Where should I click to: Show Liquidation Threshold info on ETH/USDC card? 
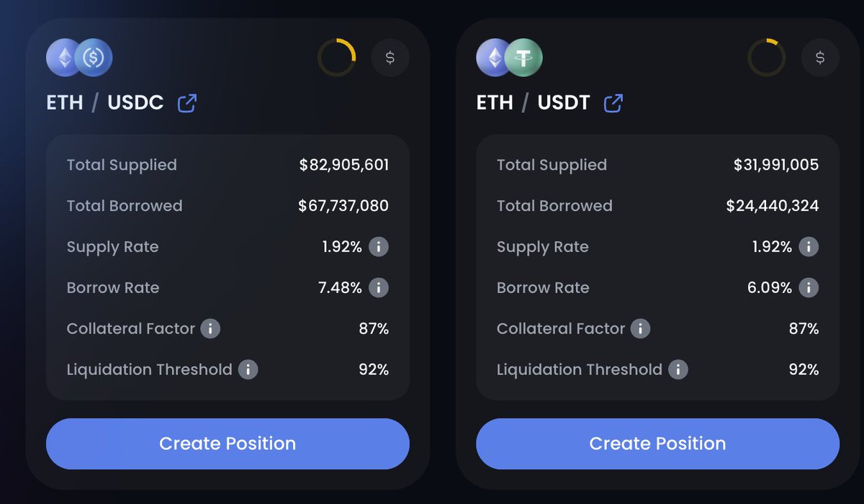(x=248, y=370)
